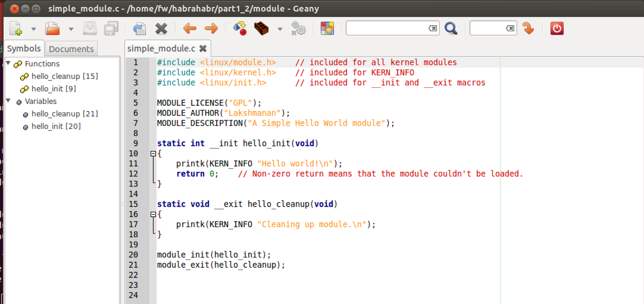
Task: Close the simple_module.c tab
Action: pos(203,49)
